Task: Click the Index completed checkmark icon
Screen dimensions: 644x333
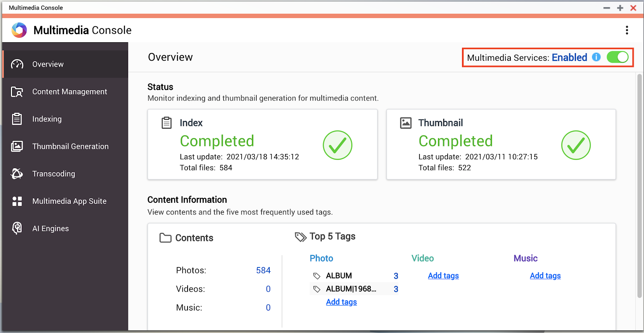Action: tap(337, 145)
